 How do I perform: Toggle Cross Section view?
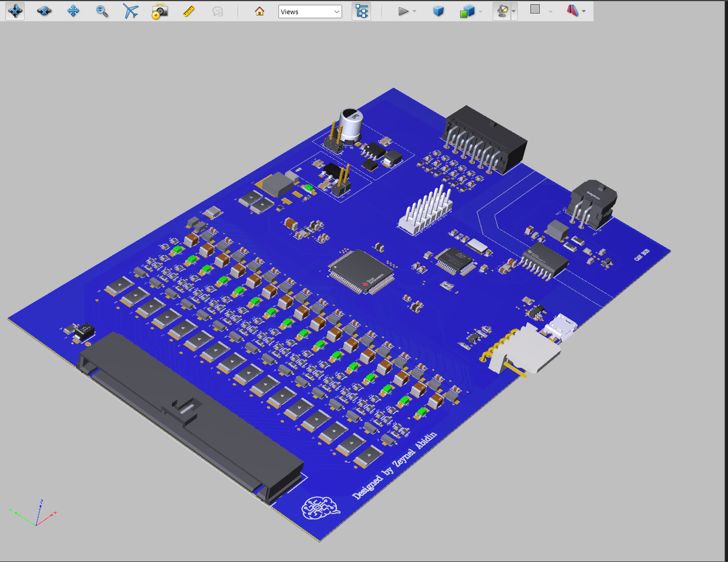click(x=572, y=11)
